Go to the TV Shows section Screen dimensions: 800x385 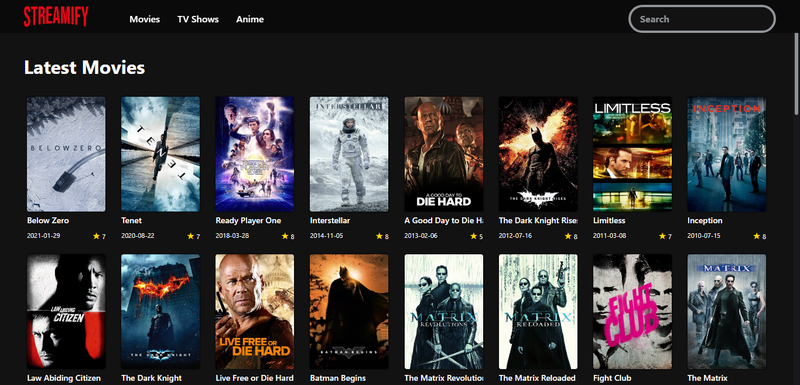pos(198,19)
